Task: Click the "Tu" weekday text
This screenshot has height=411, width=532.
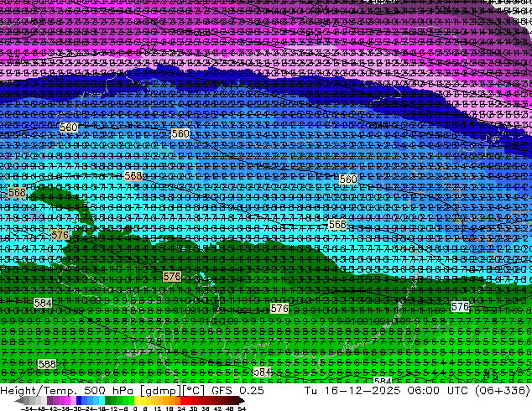Action: point(311,390)
